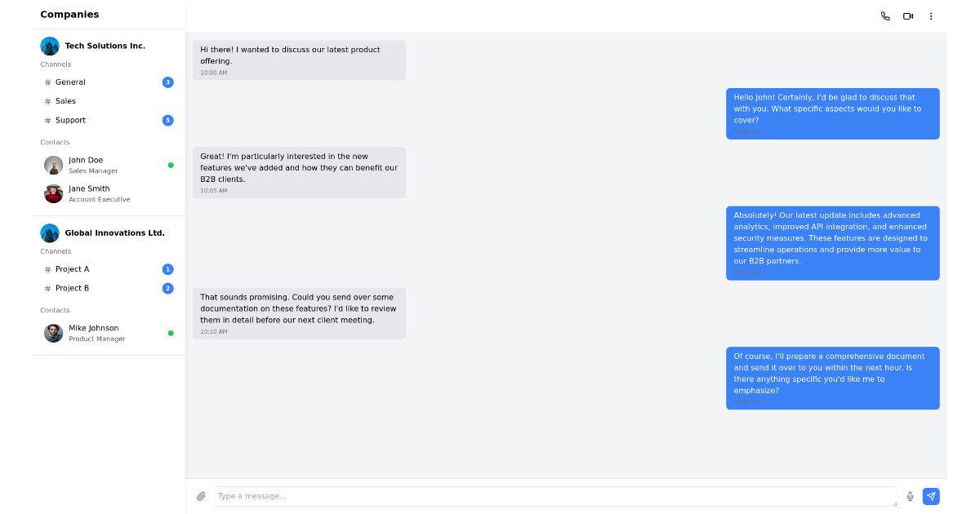
Task: Expand the Global Innovations Ltd. contacts list
Action: tap(55, 310)
